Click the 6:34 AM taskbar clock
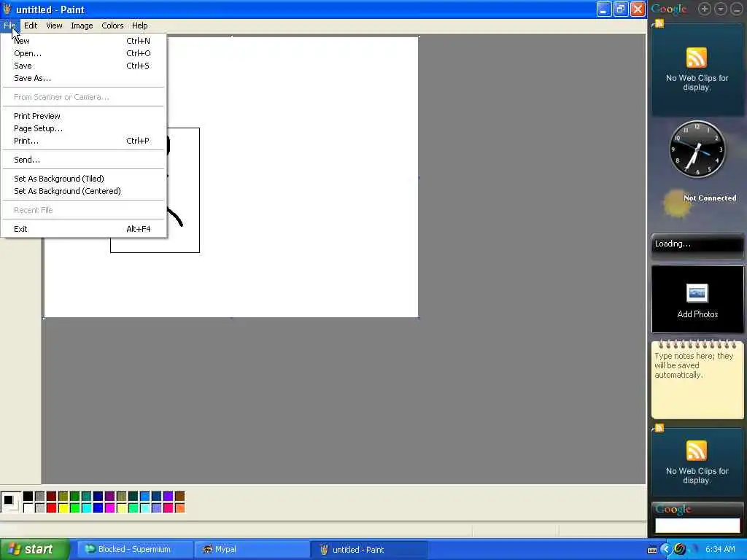747x560 pixels. pyautogui.click(x=720, y=550)
